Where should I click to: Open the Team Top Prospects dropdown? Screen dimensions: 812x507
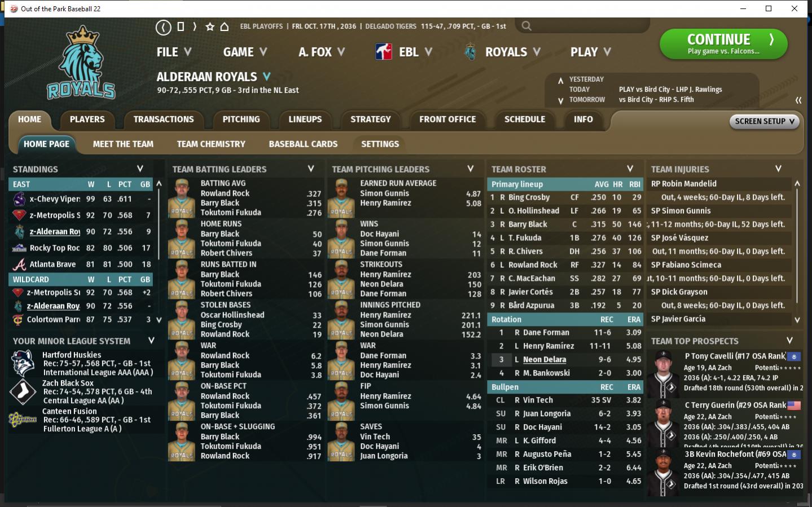[789, 341]
